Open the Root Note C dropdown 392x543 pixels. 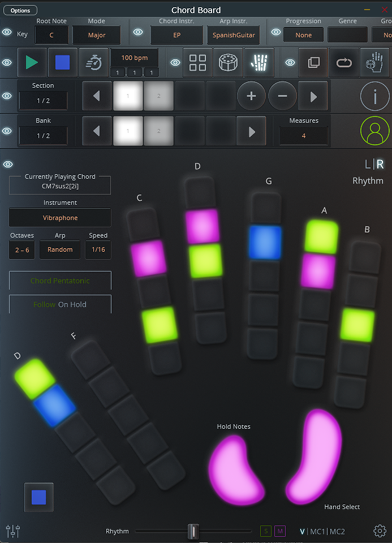point(51,35)
